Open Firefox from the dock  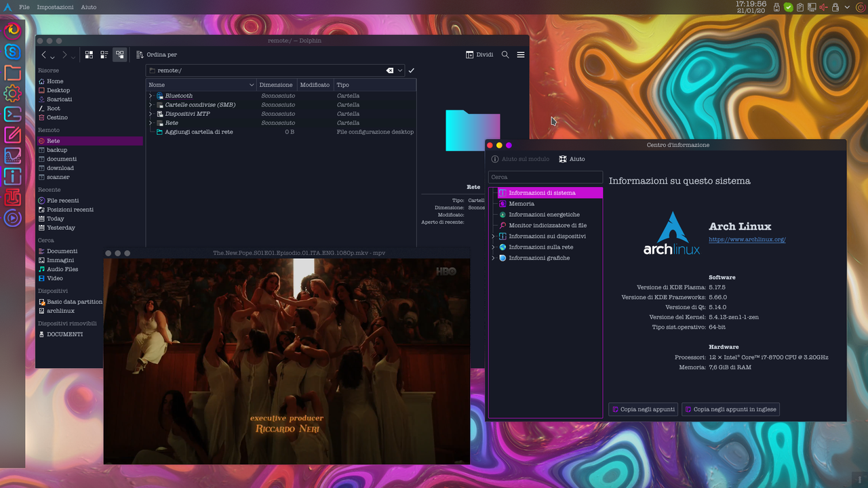(13, 30)
